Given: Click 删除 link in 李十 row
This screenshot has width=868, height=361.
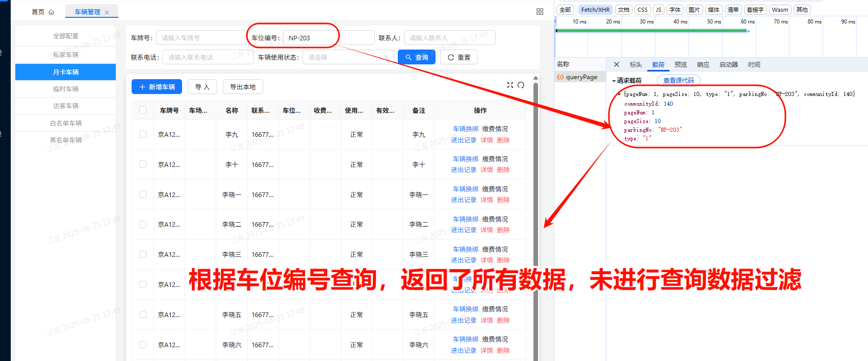Looking at the screenshot, I should (503, 170).
